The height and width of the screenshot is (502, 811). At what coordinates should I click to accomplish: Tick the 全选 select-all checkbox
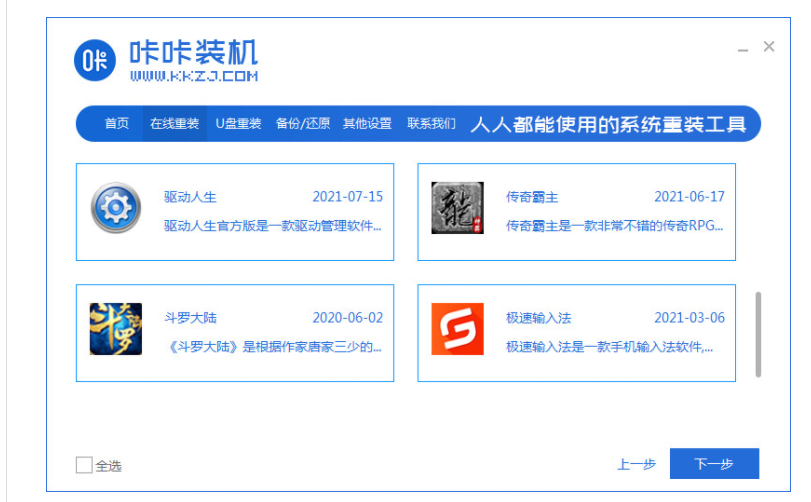(84, 465)
